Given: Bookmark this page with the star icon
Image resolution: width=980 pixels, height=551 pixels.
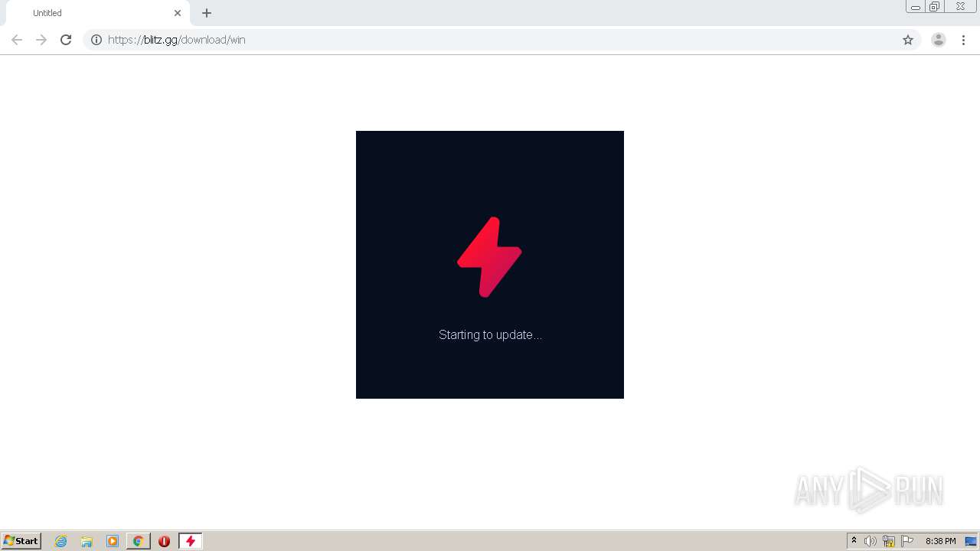Looking at the screenshot, I should coord(908,40).
